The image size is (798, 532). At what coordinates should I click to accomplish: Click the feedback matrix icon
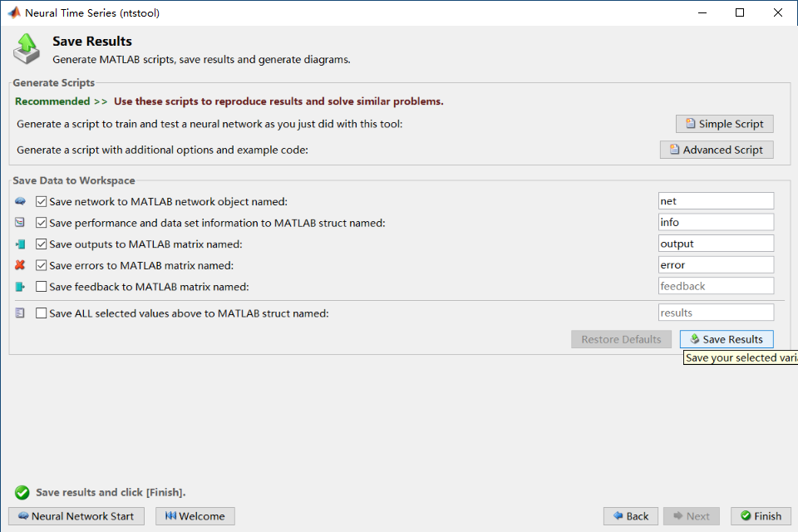[x=21, y=287]
